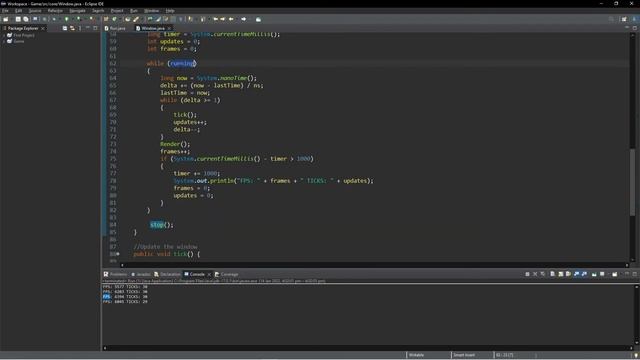Open the Declaration tab
Viewport: 640px width, 360px height.
coord(167,274)
